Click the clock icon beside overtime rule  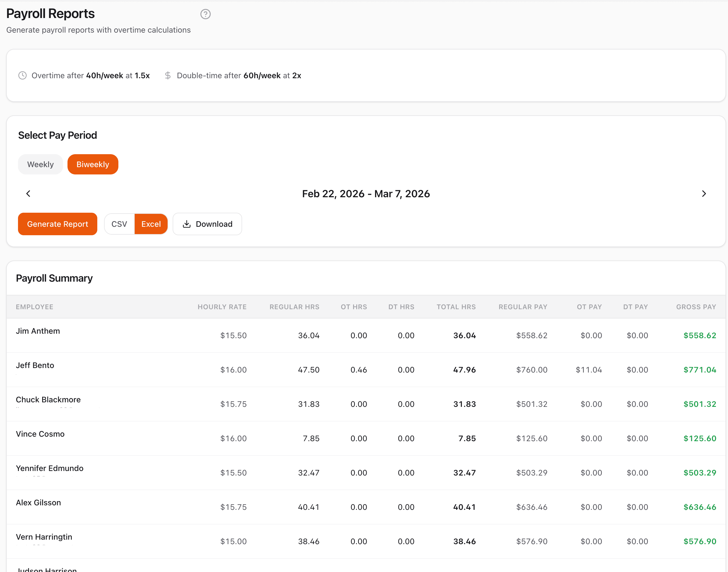coord(22,75)
